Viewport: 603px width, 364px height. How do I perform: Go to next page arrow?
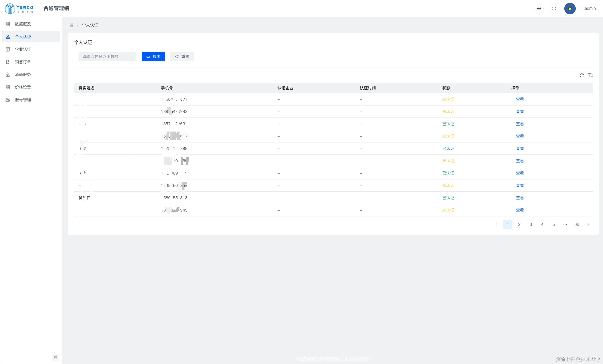click(588, 224)
